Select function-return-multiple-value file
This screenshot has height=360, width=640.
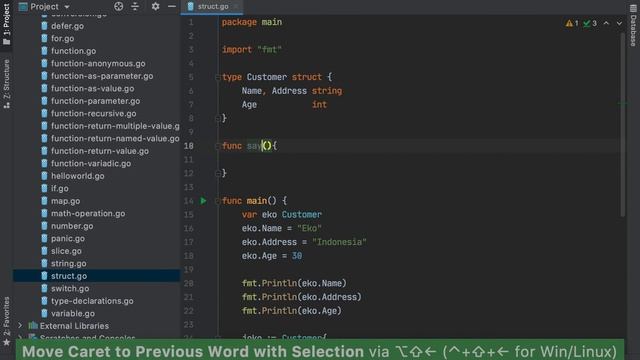click(x=115, y=126)
